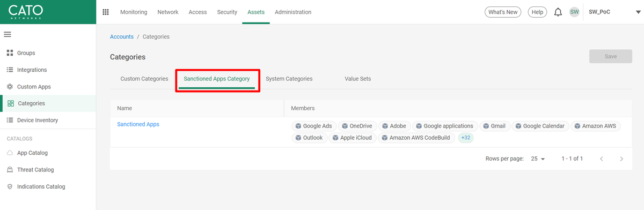The image size is (644, 210).
Task: Expand the +32 more members chip
Action: [x=466, y=138]
